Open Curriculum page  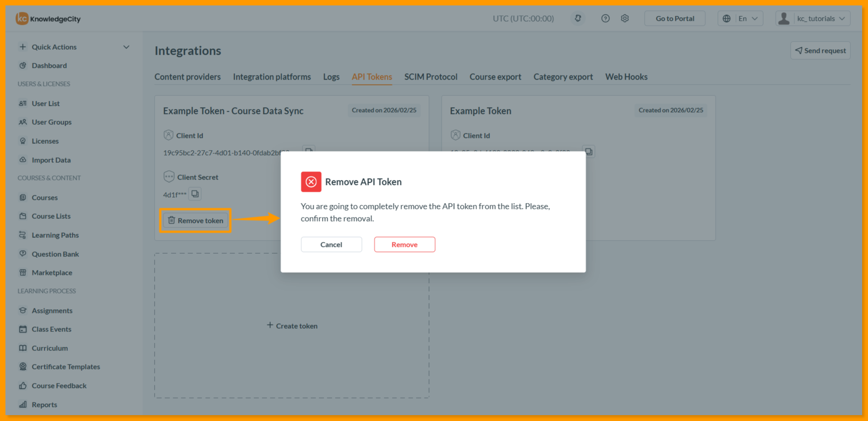click(x=50, y=348)
